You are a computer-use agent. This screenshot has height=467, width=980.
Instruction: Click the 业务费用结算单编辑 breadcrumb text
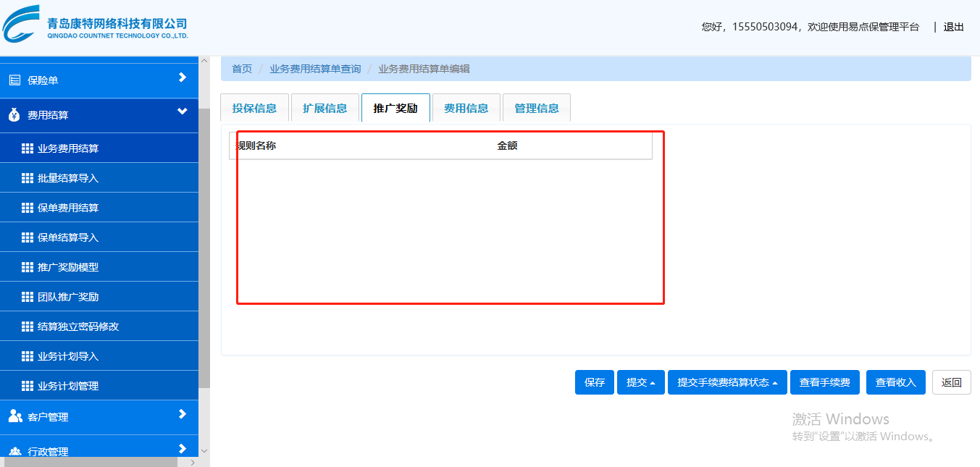(424, 69)
